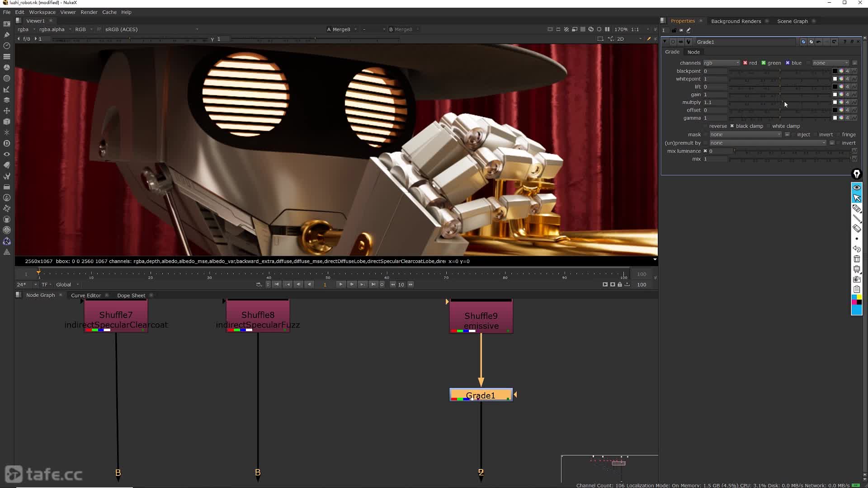
Task: Open the Render menu
Action: click(89, 12)
